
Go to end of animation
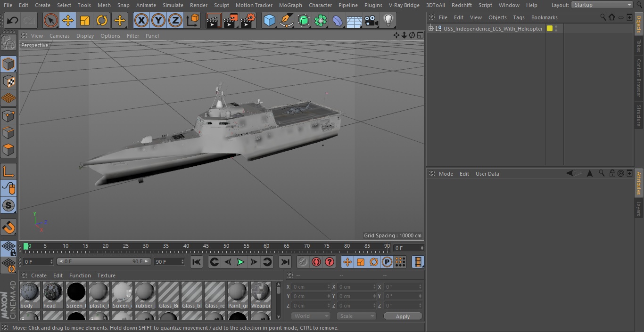285,262
